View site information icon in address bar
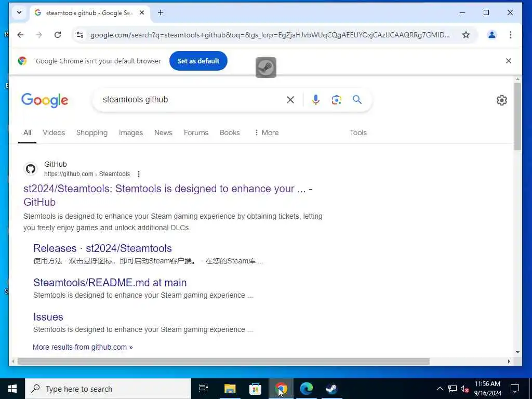532x399 pixels. (80, 35)
